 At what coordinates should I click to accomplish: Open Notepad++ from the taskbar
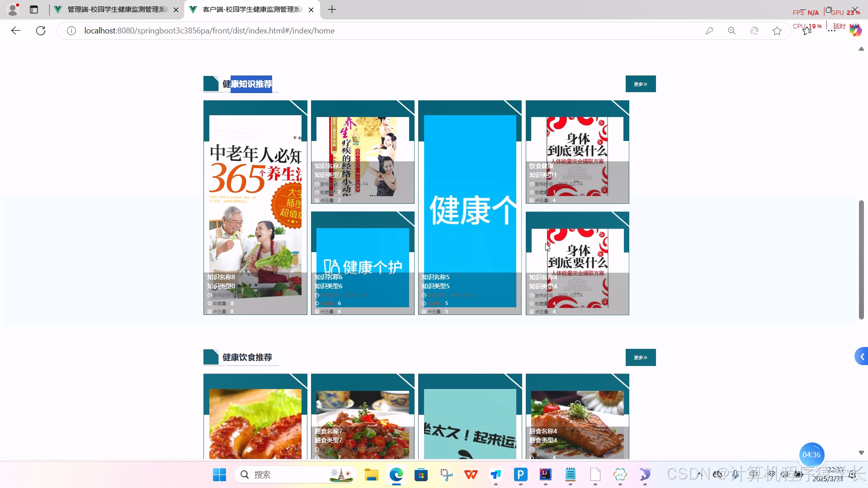pyautogui.click(x=571, y=474)
